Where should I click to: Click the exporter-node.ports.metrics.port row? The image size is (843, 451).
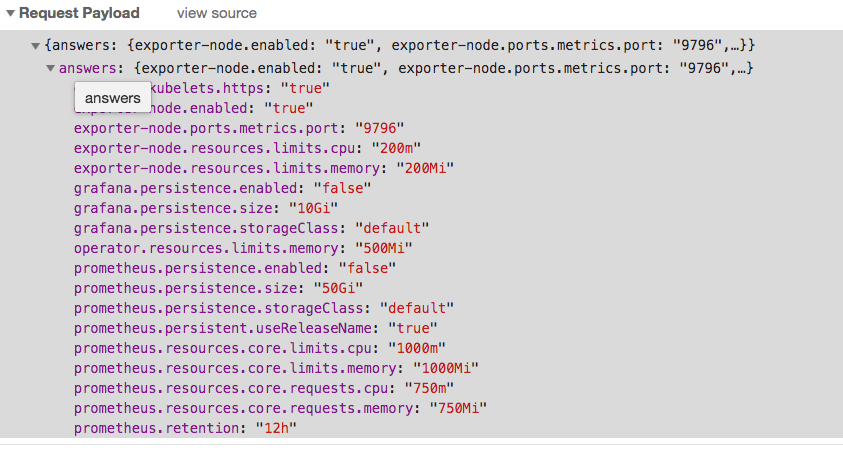[239, 128]
